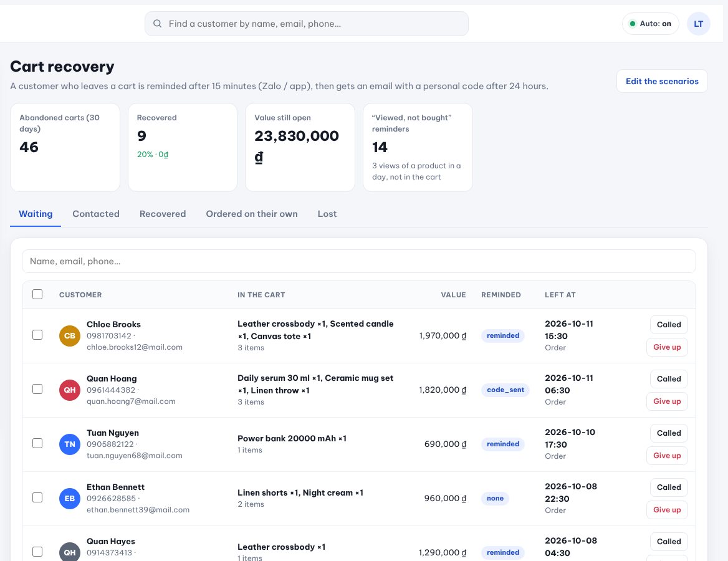Click the VALUE column header

tap(453, 295)
